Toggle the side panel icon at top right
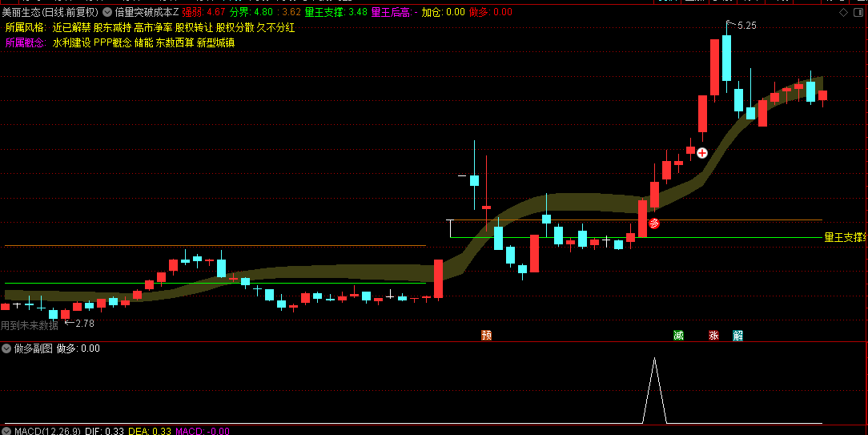Image resolution: width=868 pixels, height=435 pixels. [x=859, y=12]
